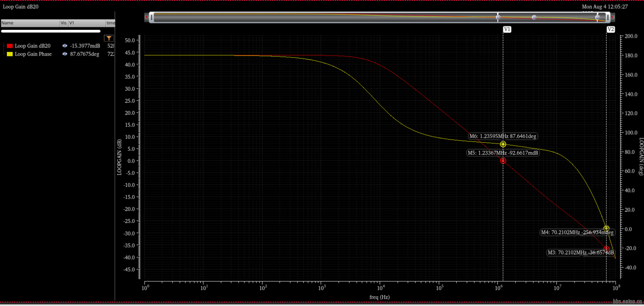
Task: Click the V2 vertical marker flag
Action: coord(610,29)
